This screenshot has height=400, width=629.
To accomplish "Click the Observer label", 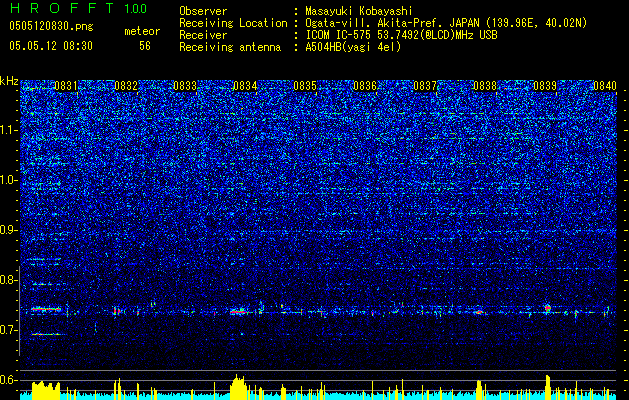I will tap(203, 11).
